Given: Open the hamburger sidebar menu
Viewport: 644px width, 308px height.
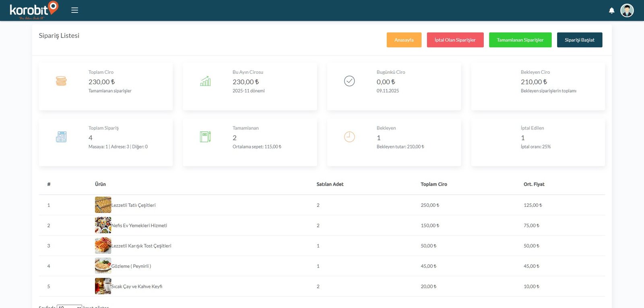Looking at the screenshot, I should click(74, 10).
